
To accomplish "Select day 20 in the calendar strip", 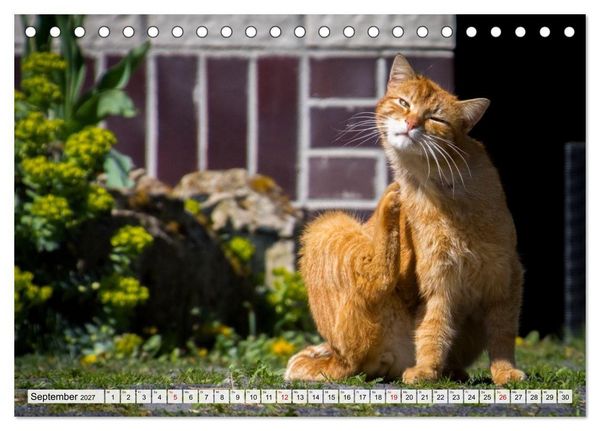I will 409,397.
